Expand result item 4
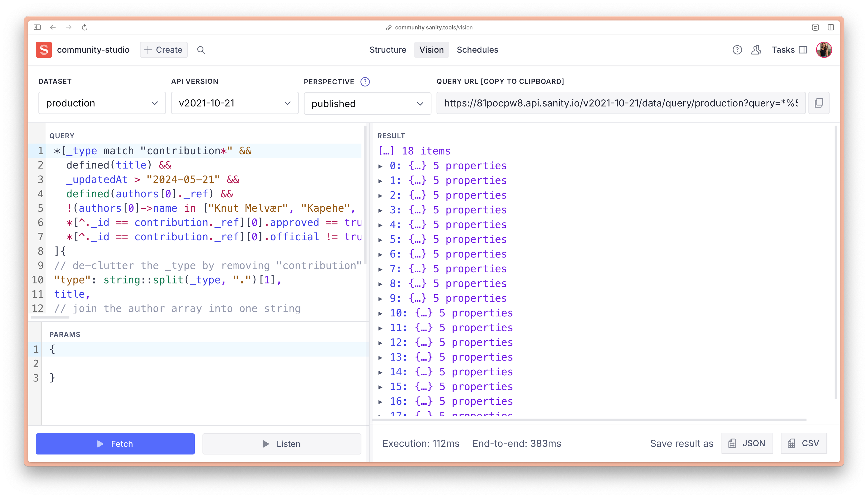 (380, 225)
